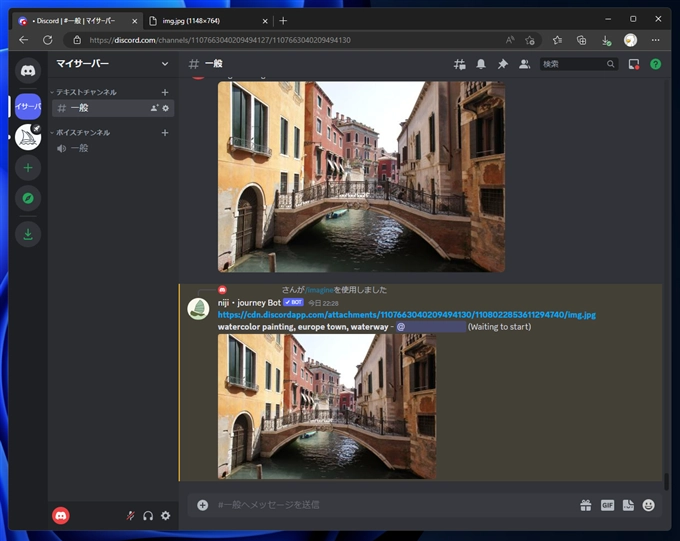Image resolution: width=680 pixels, height=541 pixels.
Task: Open Discord help question mark icon
Action: click(x=655, y=64)
